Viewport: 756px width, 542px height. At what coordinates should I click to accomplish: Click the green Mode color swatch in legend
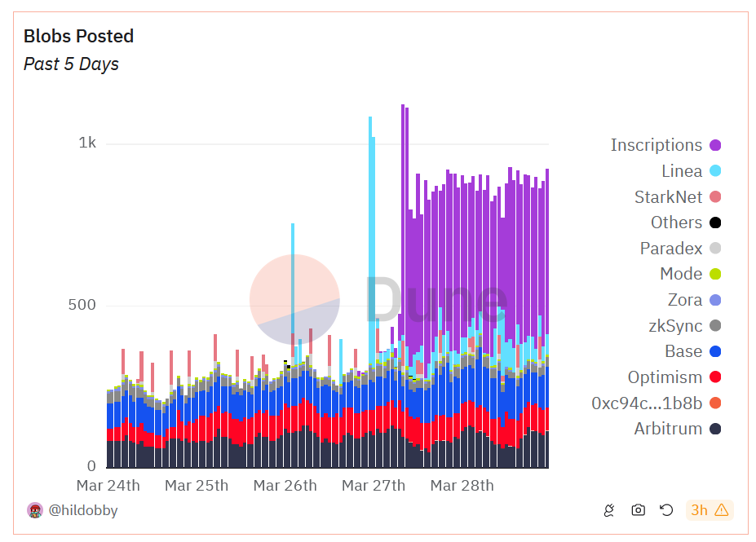pyautogui.click(x=715, y=274)
